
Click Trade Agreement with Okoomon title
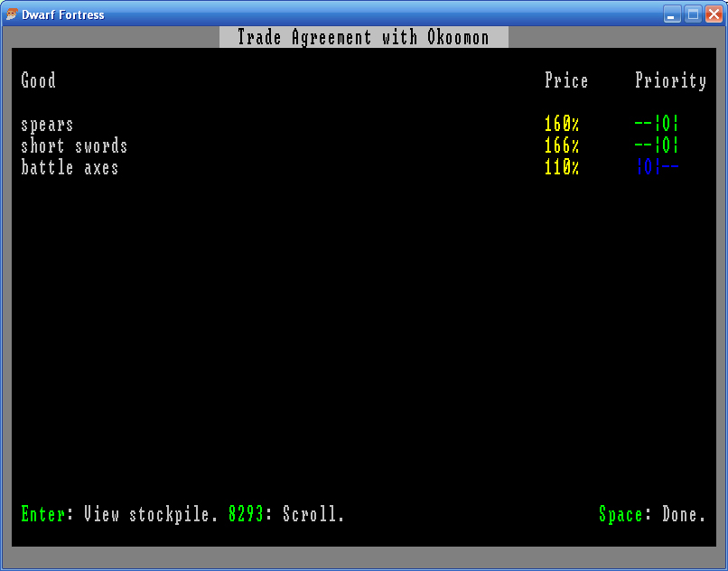[x=363, y=37]
